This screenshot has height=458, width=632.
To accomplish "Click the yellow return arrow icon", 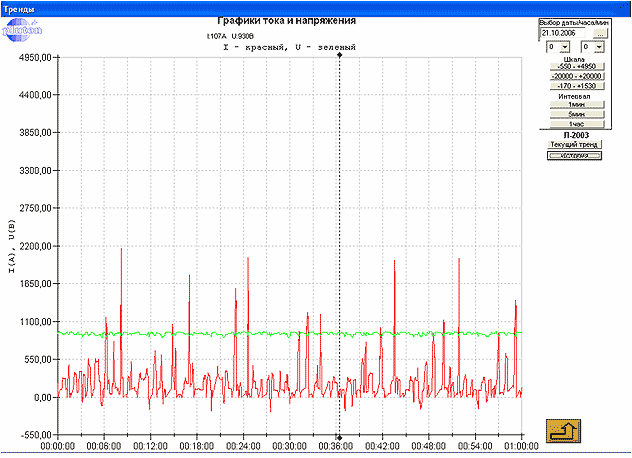I will point(562,429).
